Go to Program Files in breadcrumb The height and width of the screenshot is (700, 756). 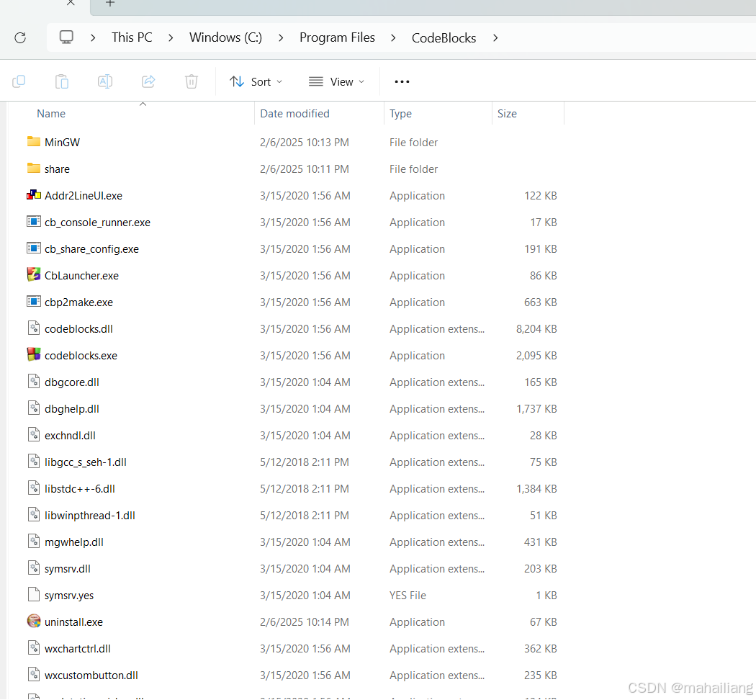(x=337, y=37)
